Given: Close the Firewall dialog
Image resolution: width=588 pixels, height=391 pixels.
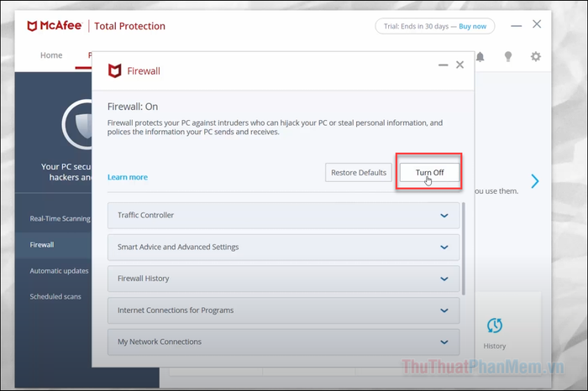Looking at the screenshot, I should tap(459, 65).
